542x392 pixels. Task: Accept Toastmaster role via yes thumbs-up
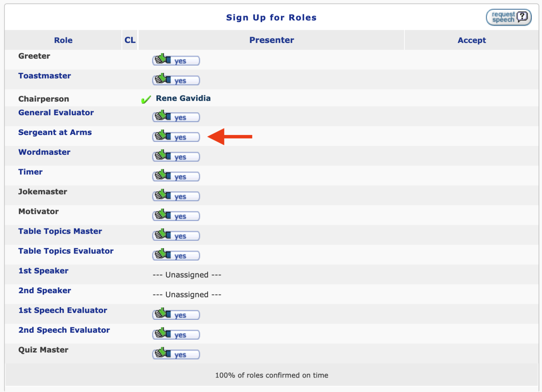click(176, 80)
